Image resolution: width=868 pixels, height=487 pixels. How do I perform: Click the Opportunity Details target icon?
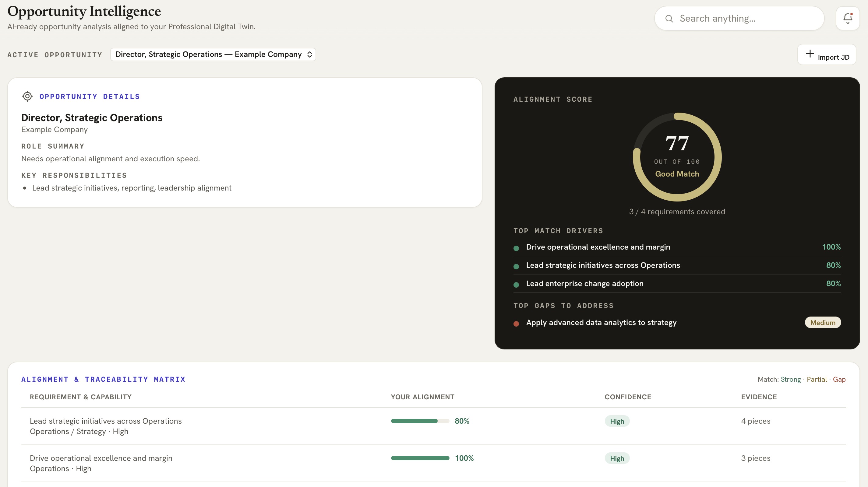[27, 96]
